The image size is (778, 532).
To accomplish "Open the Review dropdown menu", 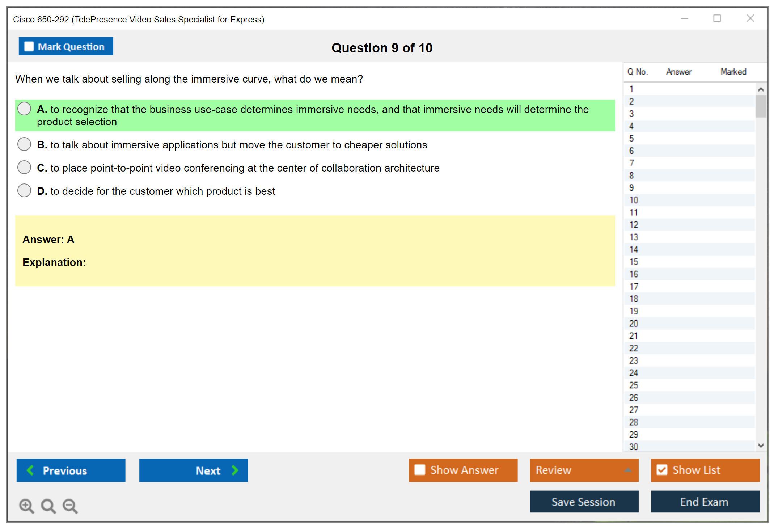I will click(x=584, y=470).
